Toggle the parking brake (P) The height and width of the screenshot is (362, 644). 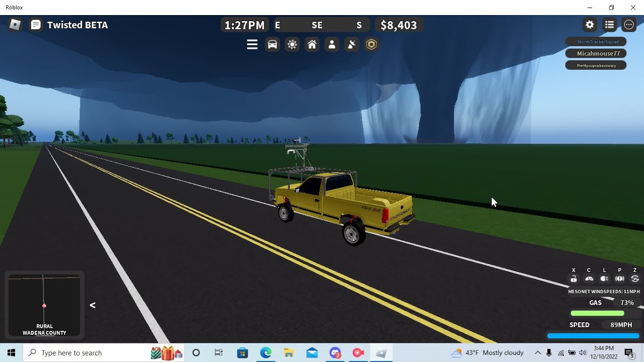pos(620,279)
